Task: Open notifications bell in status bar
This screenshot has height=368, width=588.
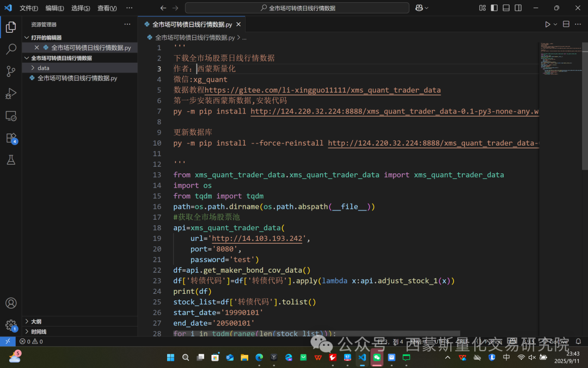Action: coord(578,341)
